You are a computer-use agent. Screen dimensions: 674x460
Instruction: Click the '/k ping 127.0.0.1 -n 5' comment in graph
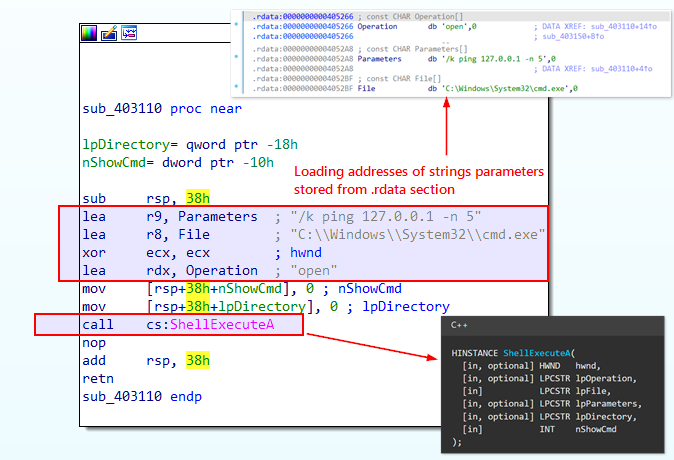(x=386, y=217)
